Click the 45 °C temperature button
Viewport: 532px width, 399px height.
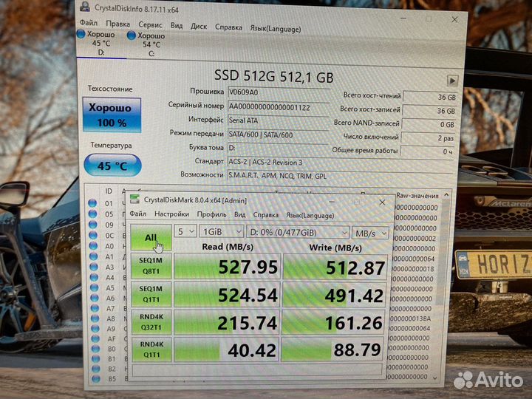click(112, 166)
